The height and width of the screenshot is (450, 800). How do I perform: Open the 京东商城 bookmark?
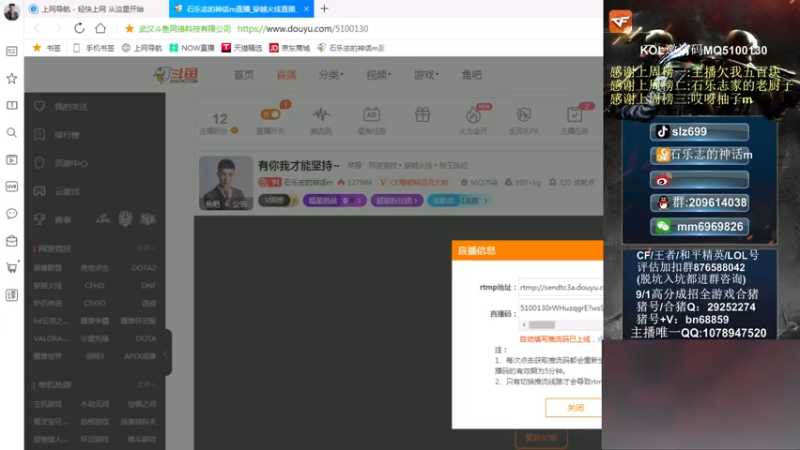coord(290,48)
